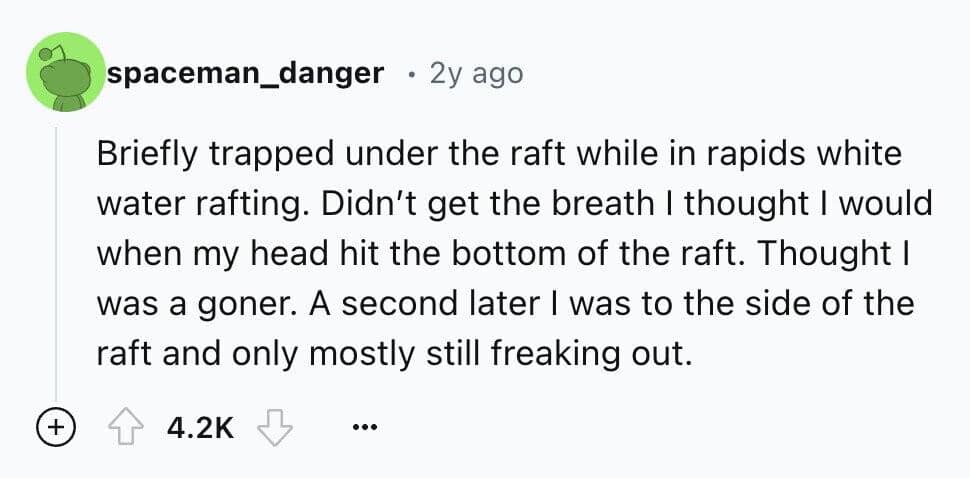Viewport: 970px width, 478px height.
Task: Open the three-dot more options menu
Action: point(367,429)
